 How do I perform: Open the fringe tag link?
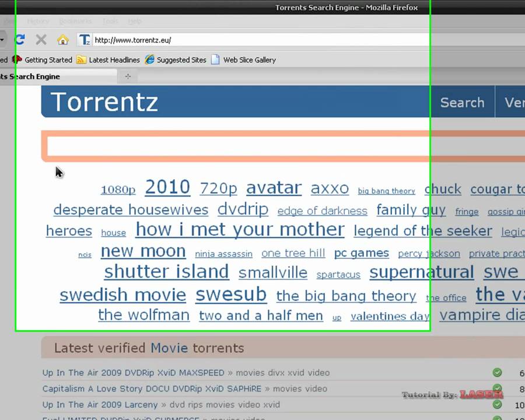pos(467,212)
